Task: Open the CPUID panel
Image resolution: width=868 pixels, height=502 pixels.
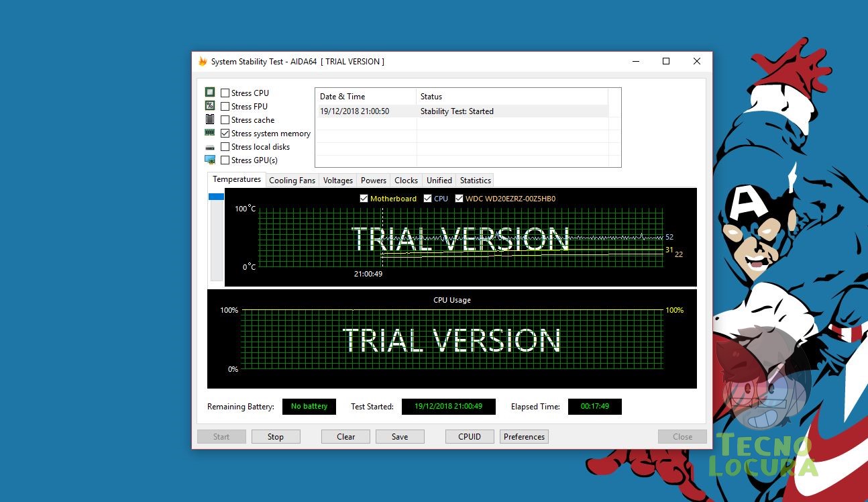Action: pos(470,437)
